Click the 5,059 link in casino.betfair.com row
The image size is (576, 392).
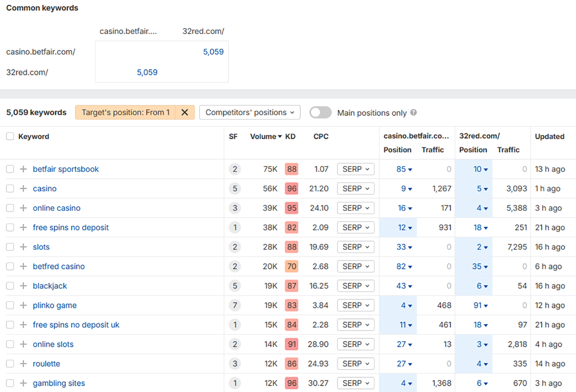point(213,52)
